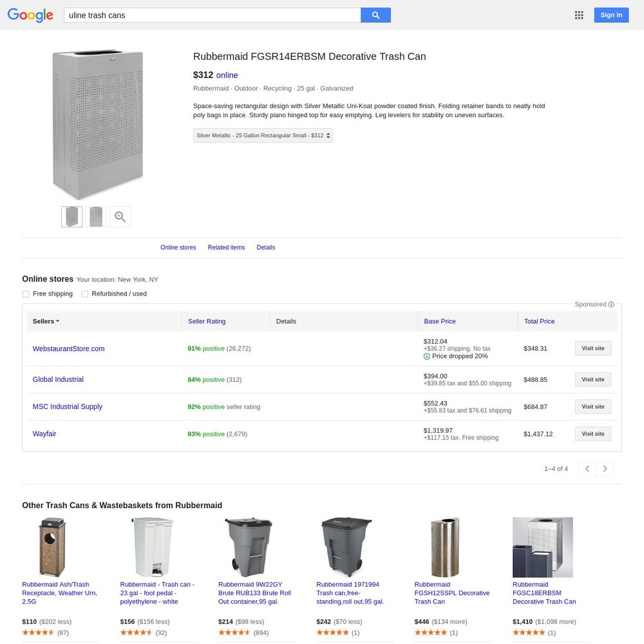This screenshot has height=644, width=644.
Task: Click star rating of Rubbermaid Ash/Trash Receptacle
Action: click(x=38, y=632)
